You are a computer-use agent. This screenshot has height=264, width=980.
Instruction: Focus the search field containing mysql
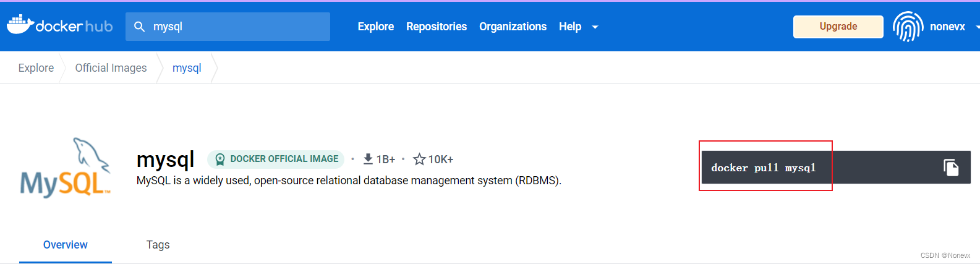(x=228, y=27)
